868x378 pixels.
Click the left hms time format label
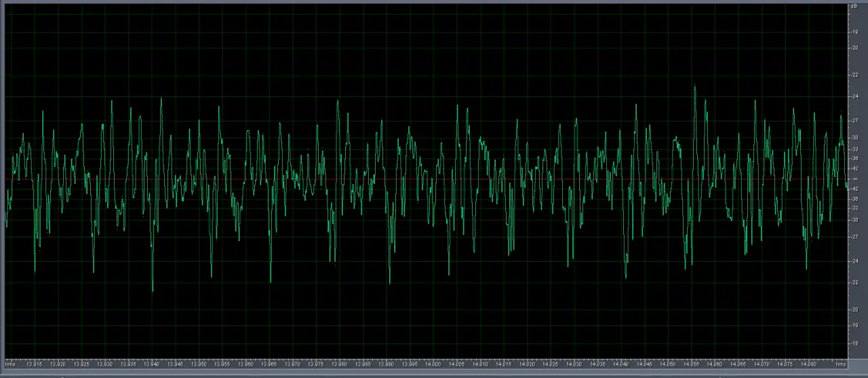click(10, 364)
